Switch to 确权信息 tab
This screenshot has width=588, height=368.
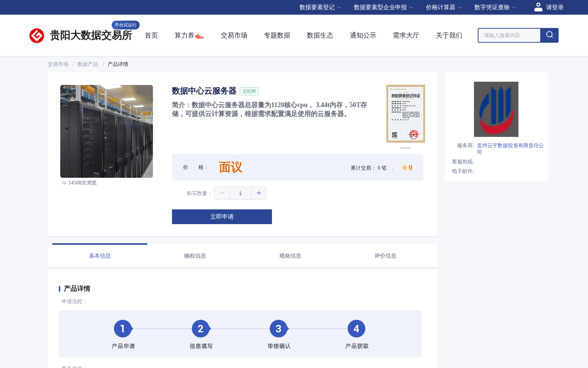pos(195,256)
